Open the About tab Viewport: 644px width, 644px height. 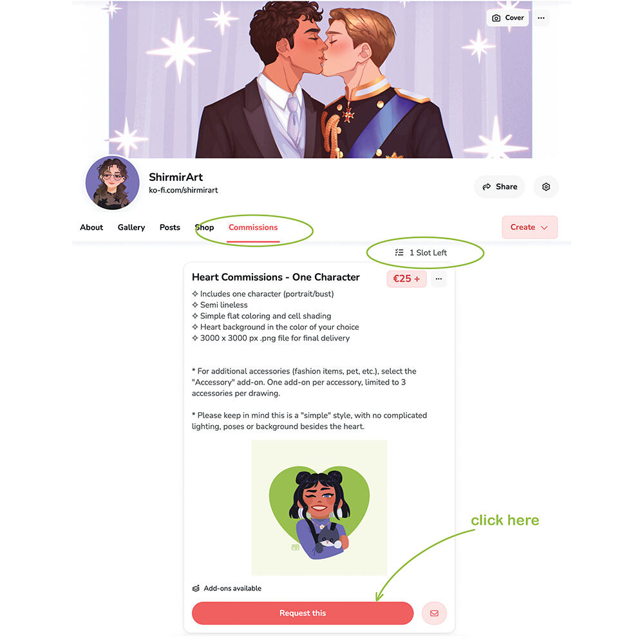(x=91, y=227)
